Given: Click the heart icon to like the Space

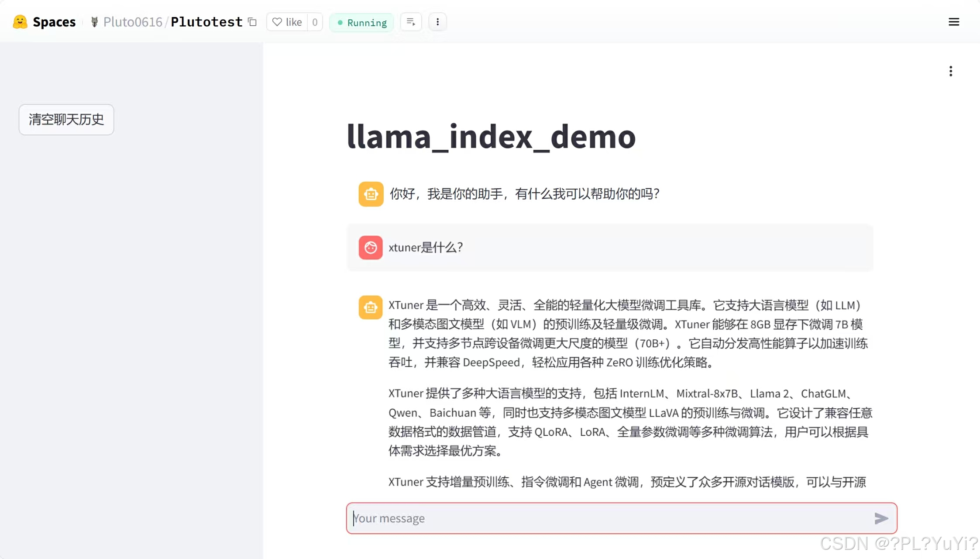Looking at the screenshot, I should 277,22.
